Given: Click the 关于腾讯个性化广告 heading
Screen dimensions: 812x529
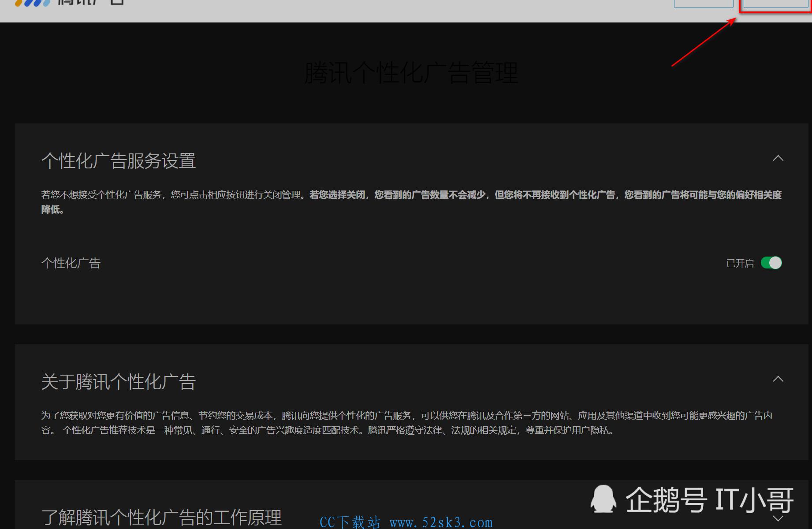Looking at the screenshot, I should tap(119, 381).
